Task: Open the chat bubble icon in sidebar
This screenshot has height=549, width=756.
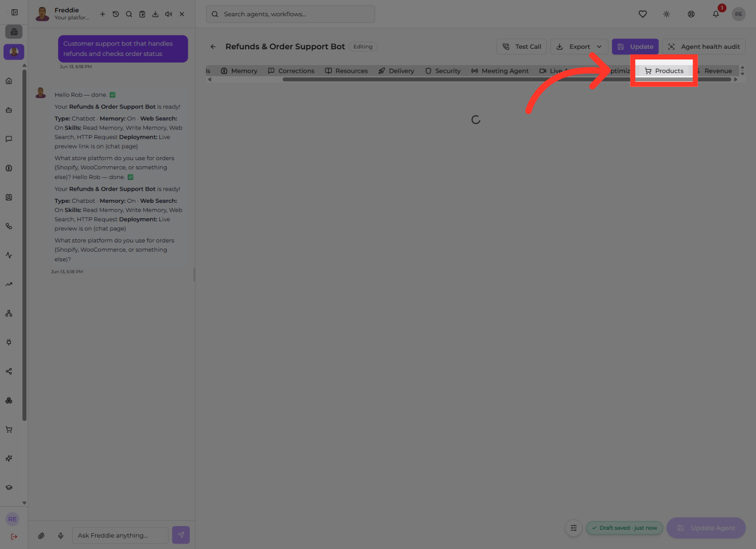Action: pyautogui.click(x=9, y=139)
